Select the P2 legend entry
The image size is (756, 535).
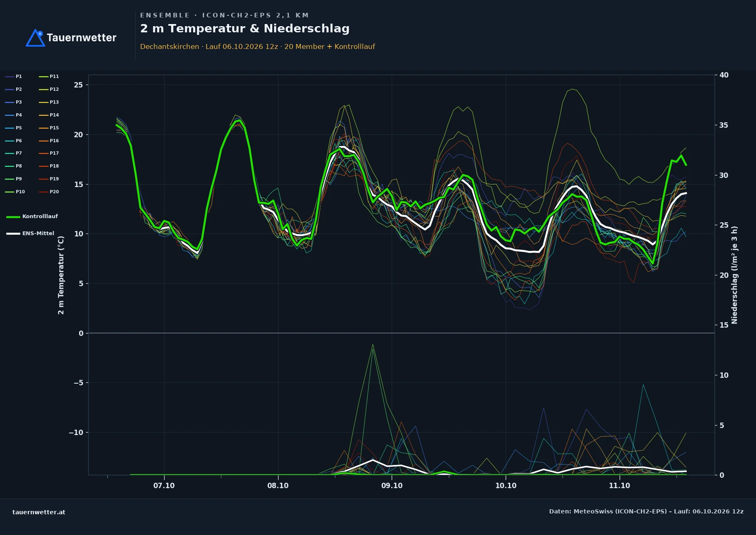(x=14, y=89)
